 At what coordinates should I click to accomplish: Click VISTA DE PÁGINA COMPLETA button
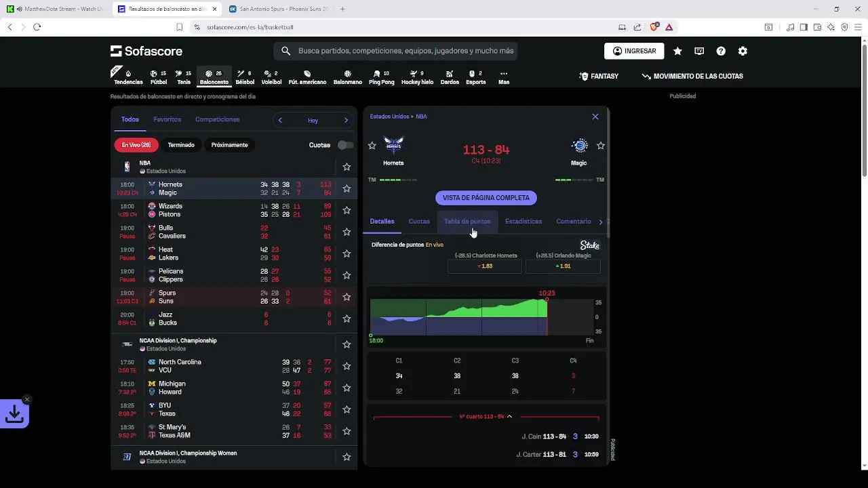point(486,198)
